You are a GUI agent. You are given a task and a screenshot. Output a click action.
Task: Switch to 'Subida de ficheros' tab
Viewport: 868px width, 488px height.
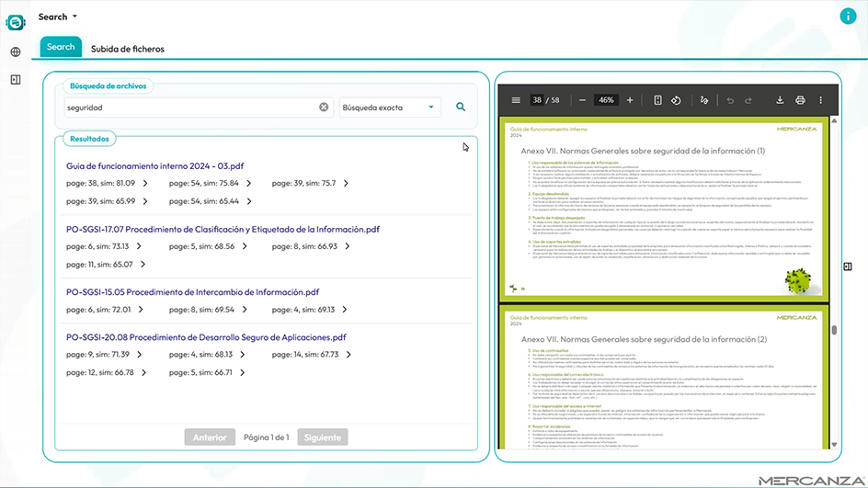(x=127, y=49)
